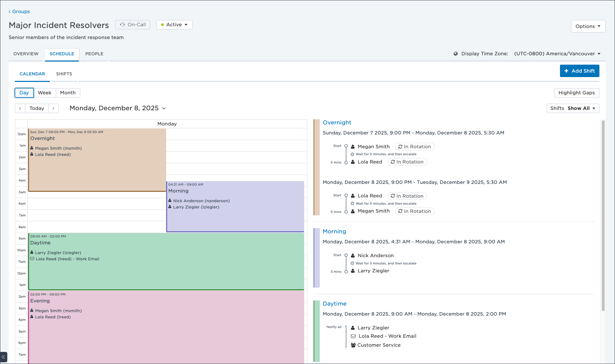Image resolution: width=615 pixels, height=364 pixels.
Task: Click the Customer Service group icon
Action: [x=353, y=345]
